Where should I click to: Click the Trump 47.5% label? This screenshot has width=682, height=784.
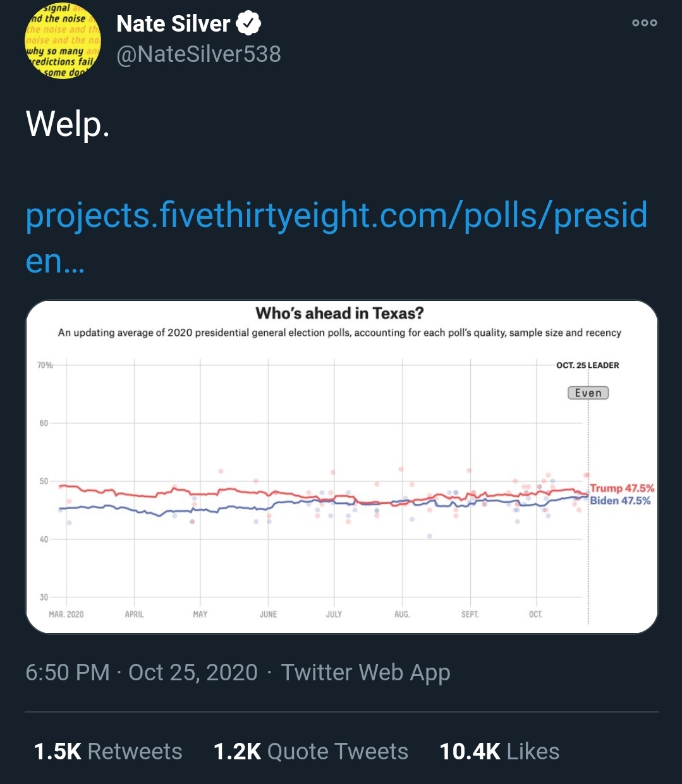click(x=622, y=488)
